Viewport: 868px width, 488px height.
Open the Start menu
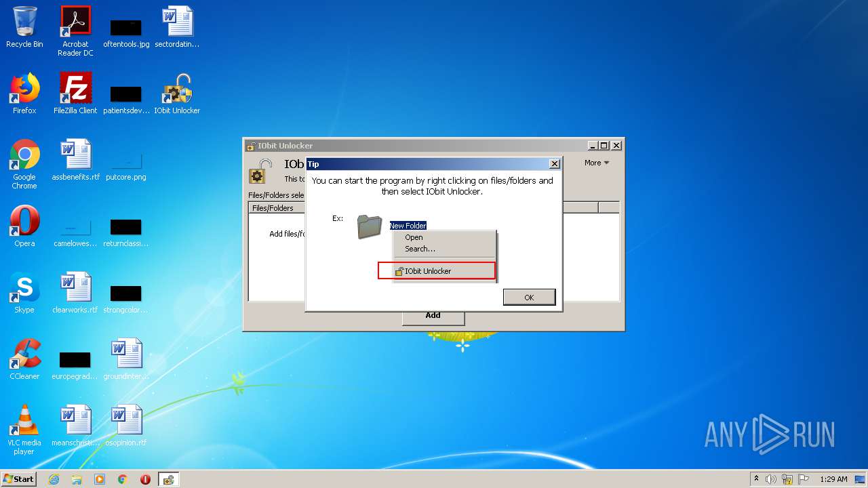(x=19, y=479)
